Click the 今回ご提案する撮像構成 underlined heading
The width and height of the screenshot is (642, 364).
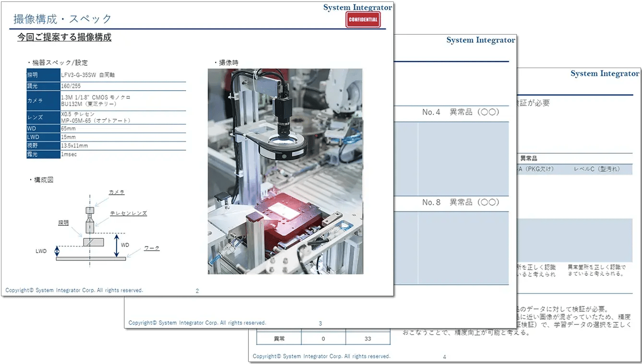[x=64, y=37]
